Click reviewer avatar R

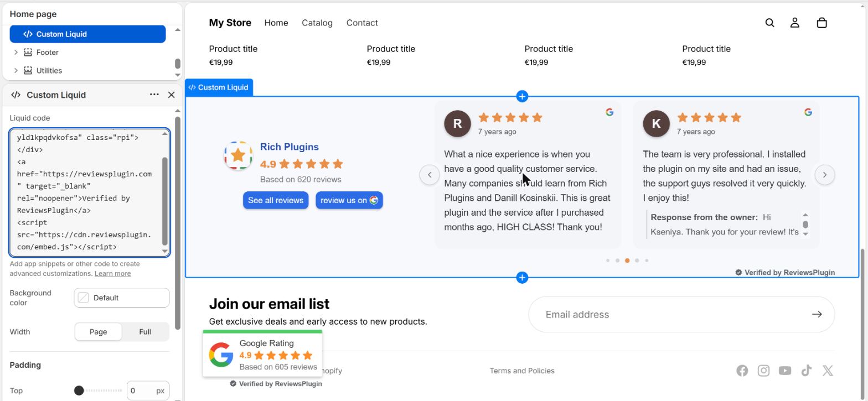click(x=458, y=123)
